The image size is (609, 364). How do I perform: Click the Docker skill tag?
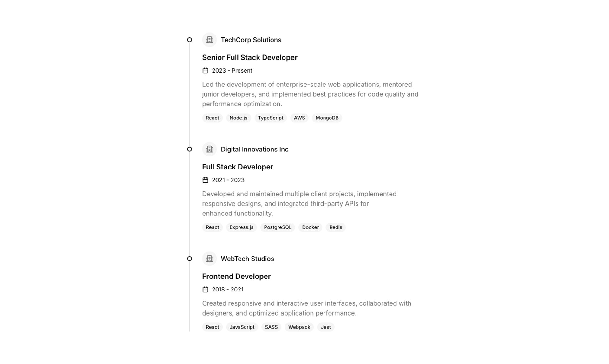(x=310, y=227)
